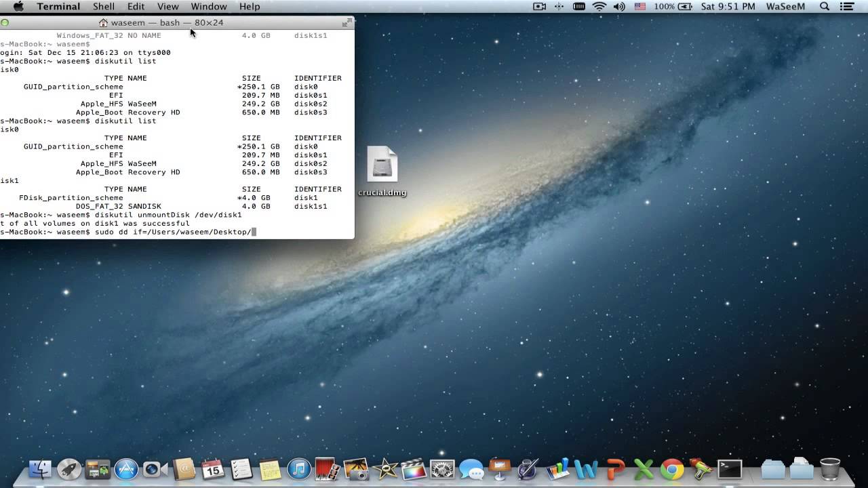The width and height of the screenshot is (868, 488).
Task: Open Notification Center list icon
Action: [x=848, y=6]
